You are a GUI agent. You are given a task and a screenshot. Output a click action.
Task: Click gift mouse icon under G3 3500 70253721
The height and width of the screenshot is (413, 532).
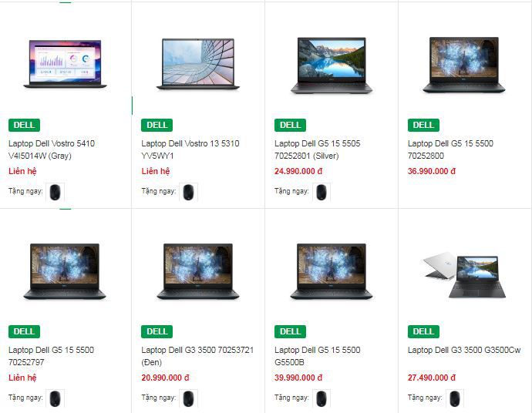188,398
